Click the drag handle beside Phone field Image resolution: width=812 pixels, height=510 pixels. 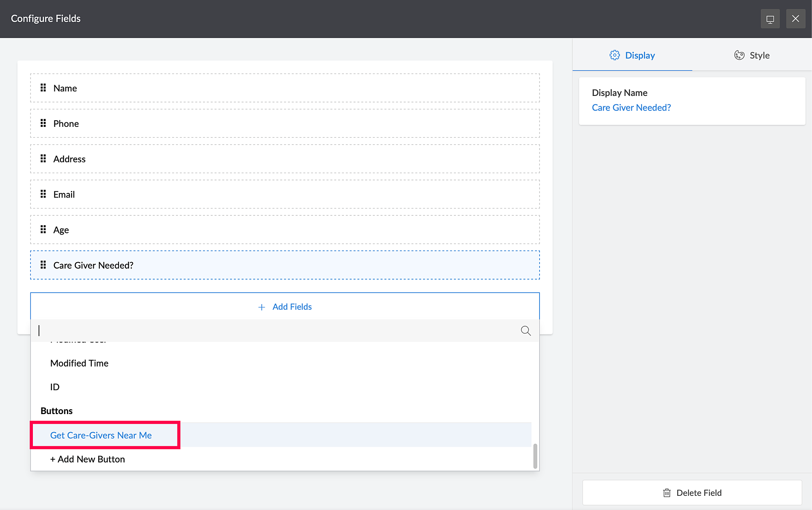pyautogui.click(x=43, y=123)
